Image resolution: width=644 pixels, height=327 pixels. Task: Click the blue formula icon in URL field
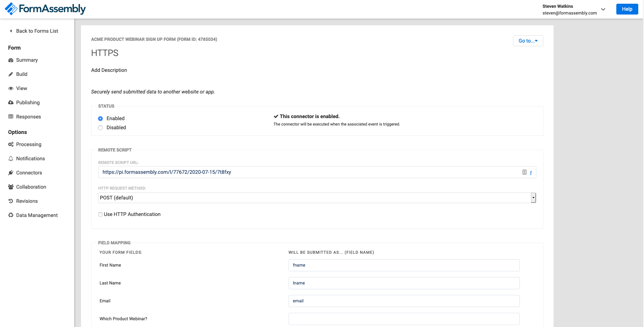(531, 173)
